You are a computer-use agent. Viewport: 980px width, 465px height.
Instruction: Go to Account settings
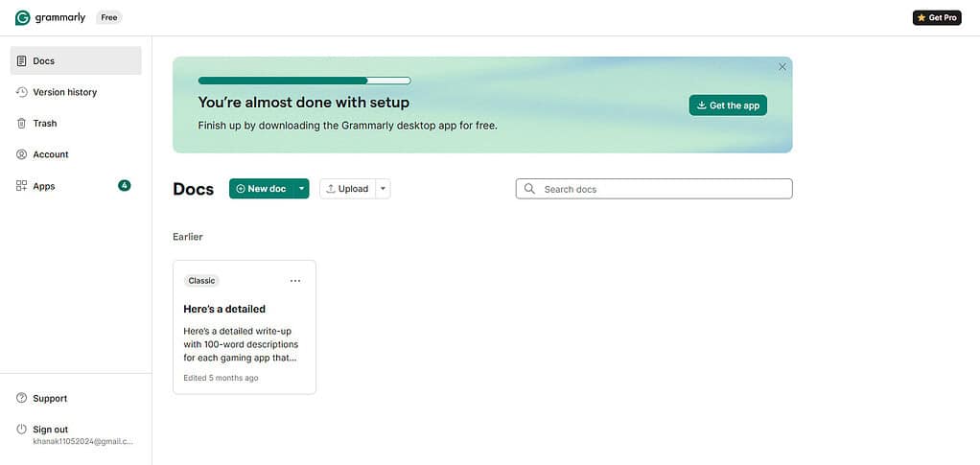pos(76,154)
